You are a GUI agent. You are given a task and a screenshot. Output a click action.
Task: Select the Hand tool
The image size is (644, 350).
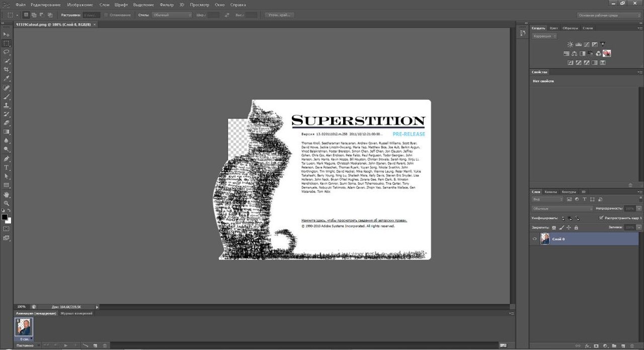pyautogui.click(x=7, y=194)
